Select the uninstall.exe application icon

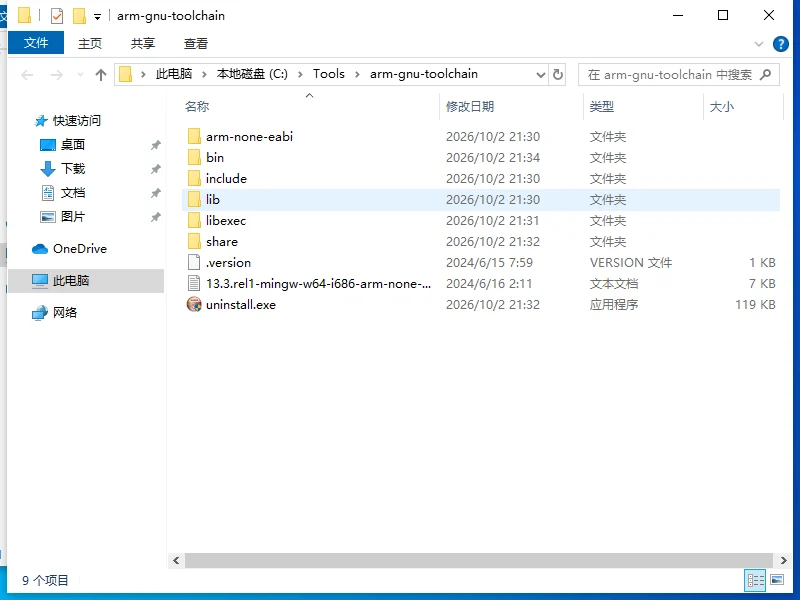(x=194, y=304)
